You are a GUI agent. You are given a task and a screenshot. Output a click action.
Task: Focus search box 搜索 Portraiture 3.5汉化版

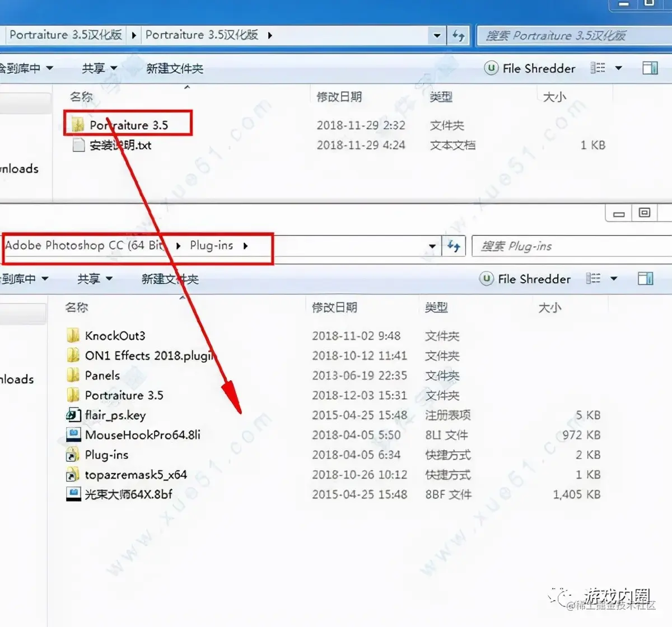click(573, 36)
